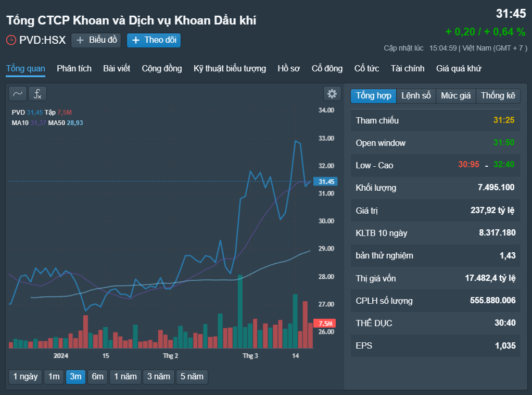
Task: Select the line chart type icon
Action: pos(18,94)
